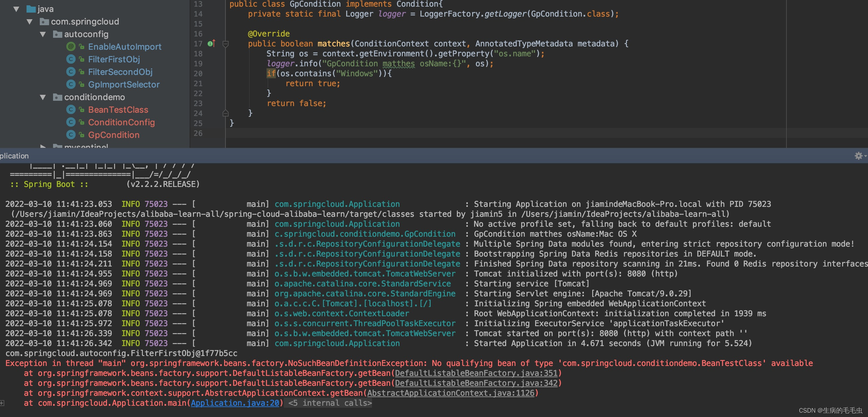This screenshot has width=868, height=417.
Task: Collapse the com.springcloud package node
Action: [x=30, y=22]
